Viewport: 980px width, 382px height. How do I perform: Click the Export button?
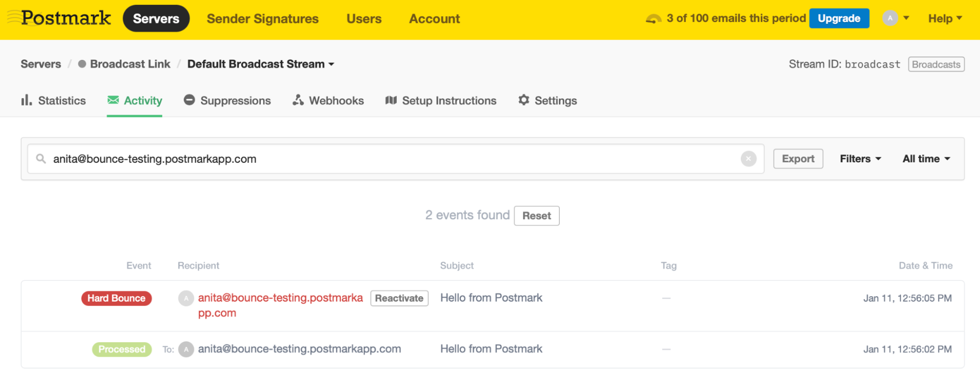pos(798,159)
